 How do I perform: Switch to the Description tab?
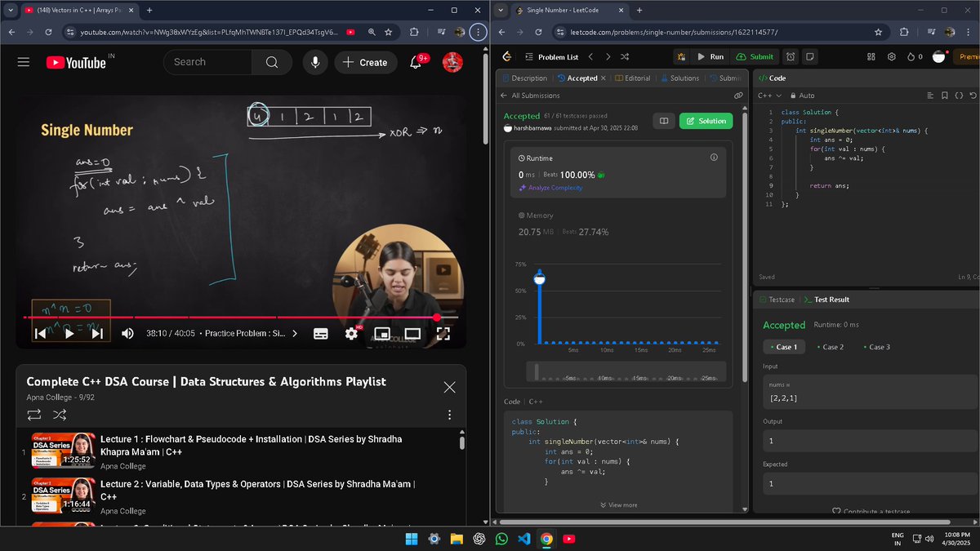click(x=523, y=78)
